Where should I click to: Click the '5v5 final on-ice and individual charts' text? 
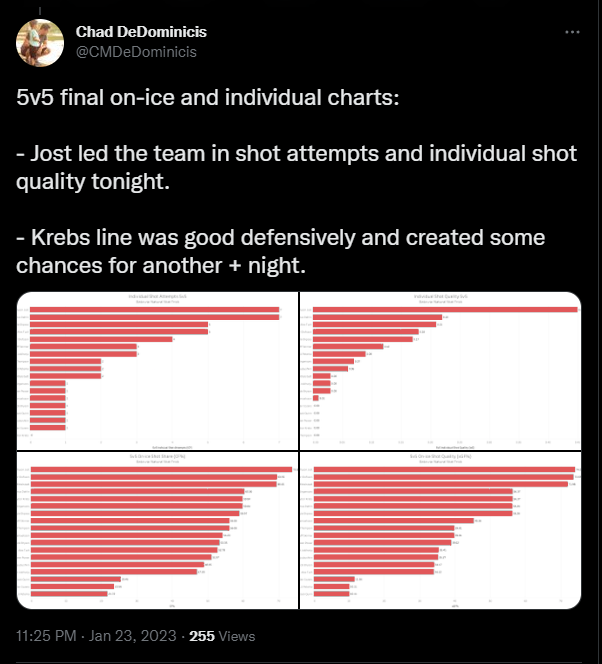tap(207, 97)
